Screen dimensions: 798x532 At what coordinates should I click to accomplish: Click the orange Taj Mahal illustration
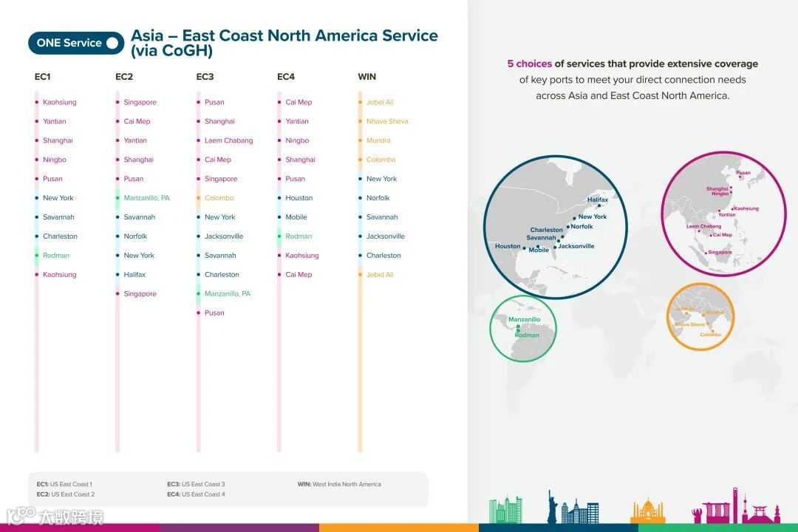click(647, 511)
